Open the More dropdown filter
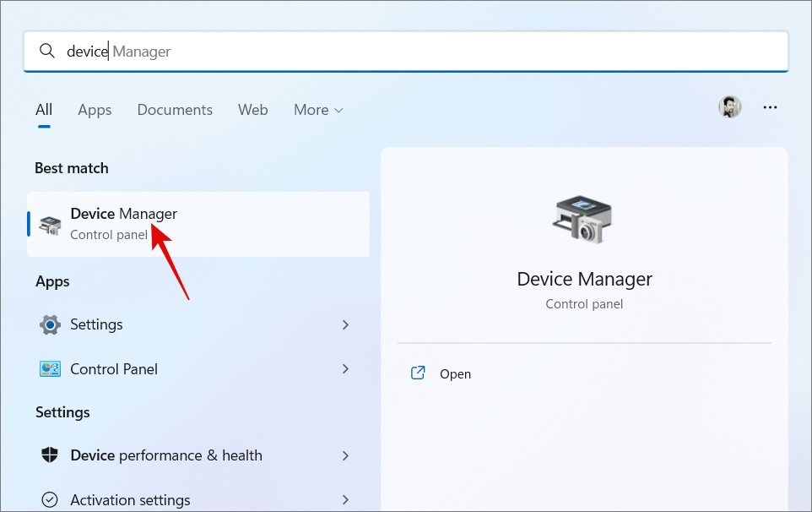812x512 pixels. point(318,110)
